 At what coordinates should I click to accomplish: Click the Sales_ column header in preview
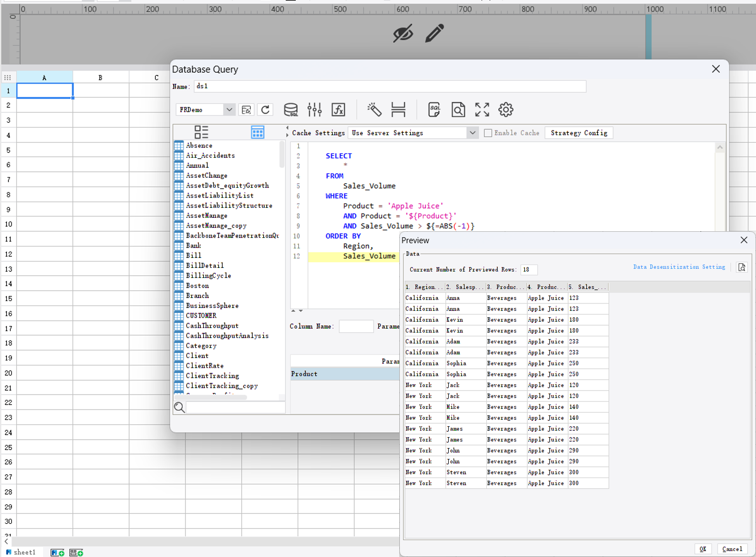click(588, 287)
